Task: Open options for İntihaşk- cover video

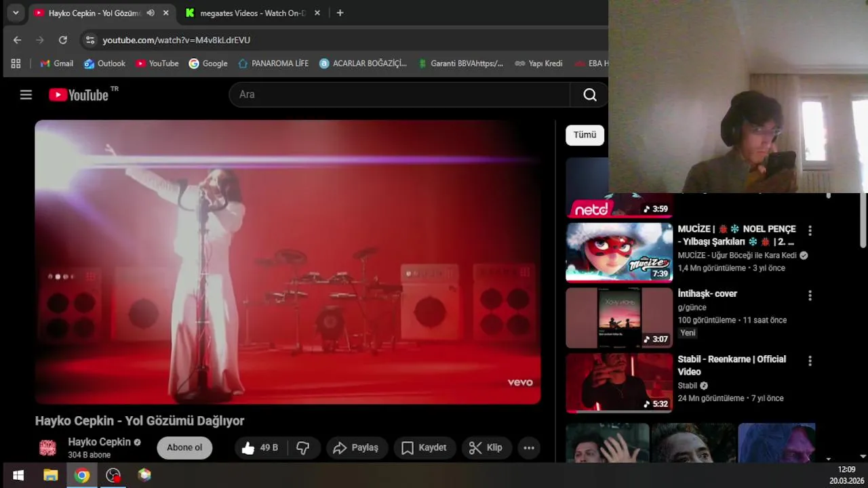Action: pos(810,296)
